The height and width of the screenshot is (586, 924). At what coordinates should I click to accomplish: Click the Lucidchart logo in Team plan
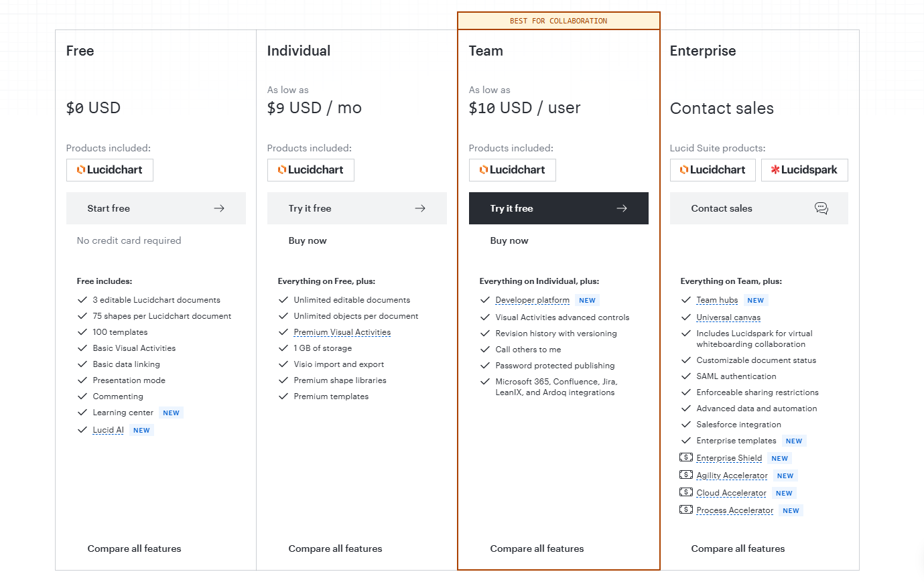513,170
